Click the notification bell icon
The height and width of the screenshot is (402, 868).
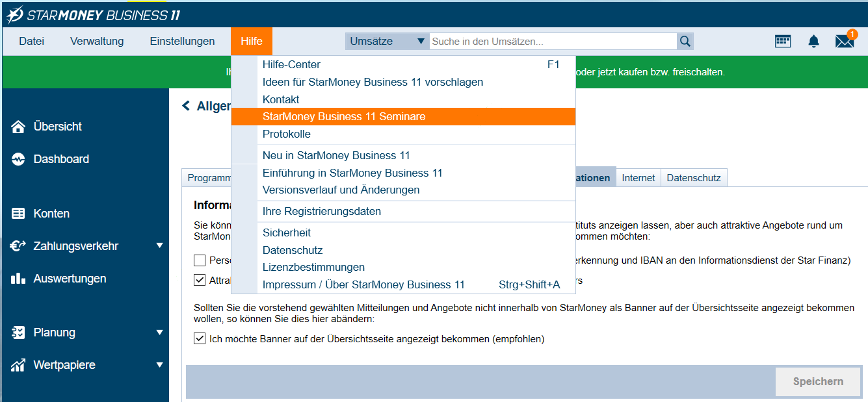tap(813, 40)
